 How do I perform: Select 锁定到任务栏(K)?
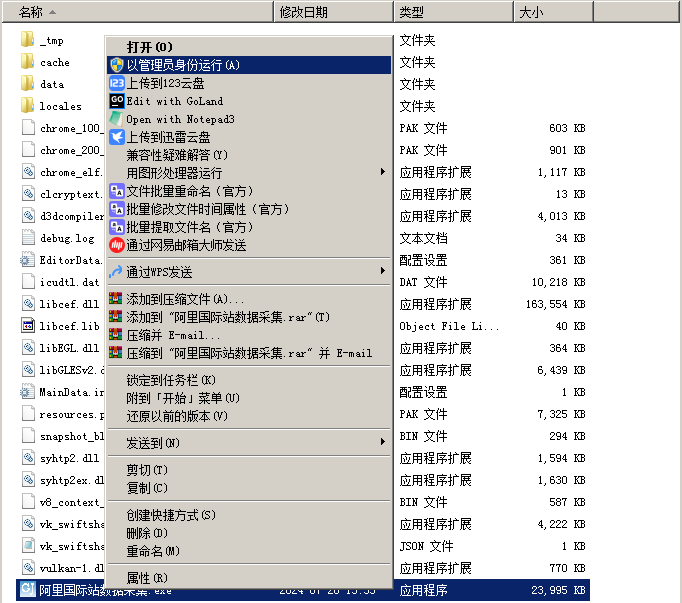click(249, 380)
